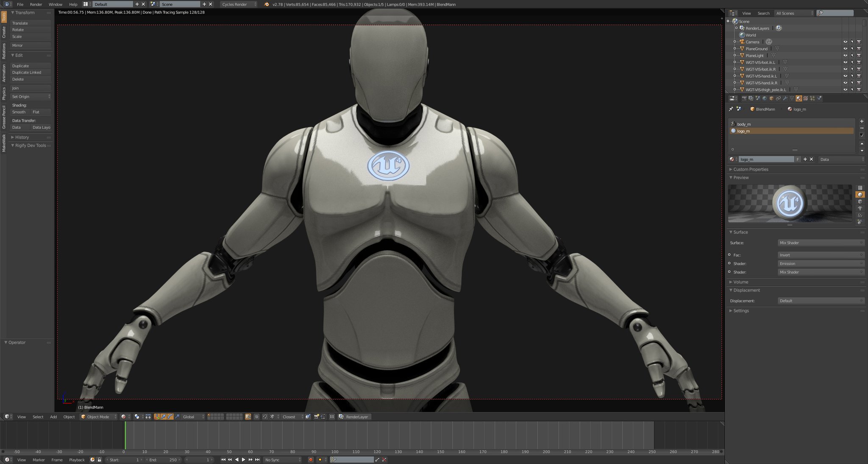Click the diffuse color swatch in viewport header

pos(123,417)
